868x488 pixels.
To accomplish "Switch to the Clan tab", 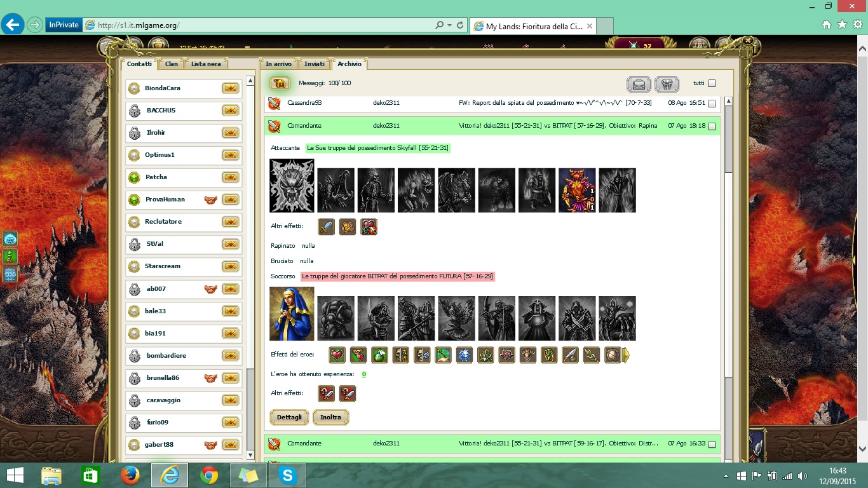I will pyautogui.click(x=172, y=64).
